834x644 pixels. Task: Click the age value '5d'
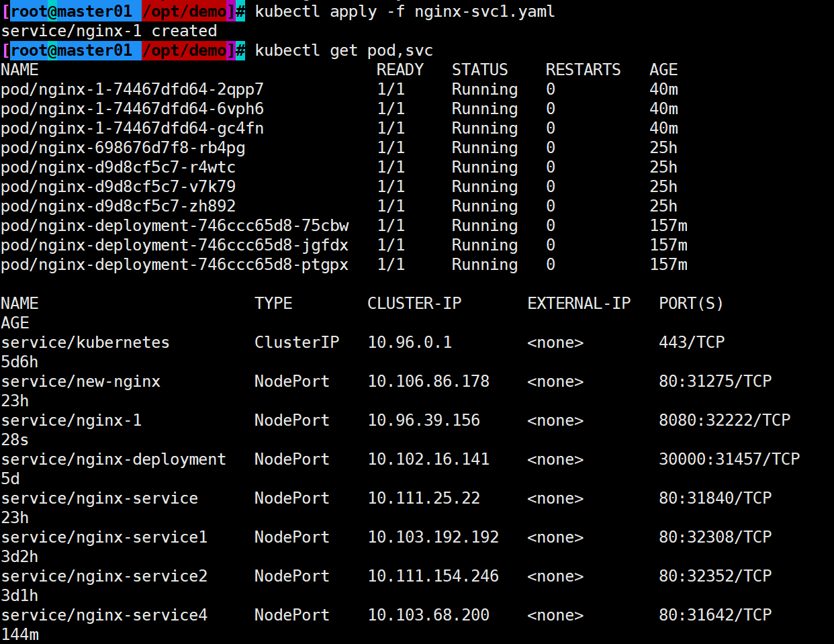[10, 479]
